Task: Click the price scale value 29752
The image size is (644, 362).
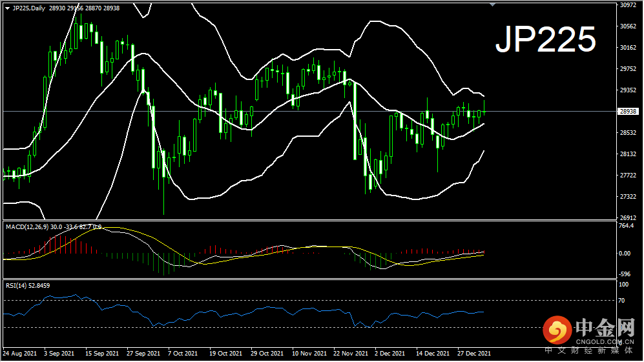Action: point(628,69)
